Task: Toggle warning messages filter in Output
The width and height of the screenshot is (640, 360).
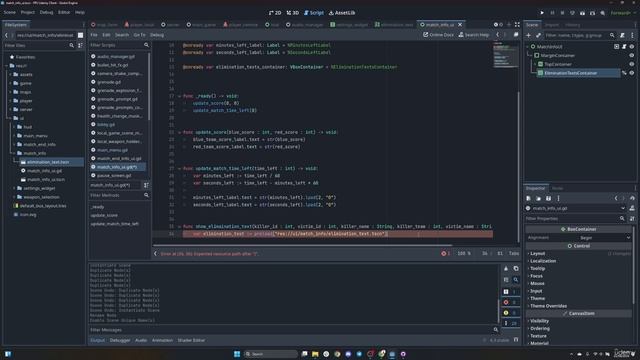Action: click(510, 313)
